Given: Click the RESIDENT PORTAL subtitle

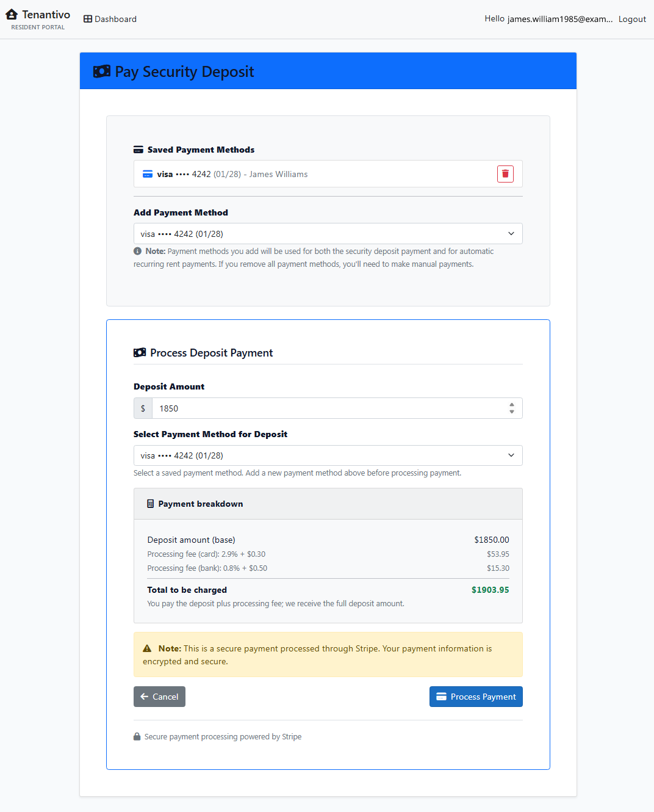Looking at the screenshot, I should click(38, 27).
